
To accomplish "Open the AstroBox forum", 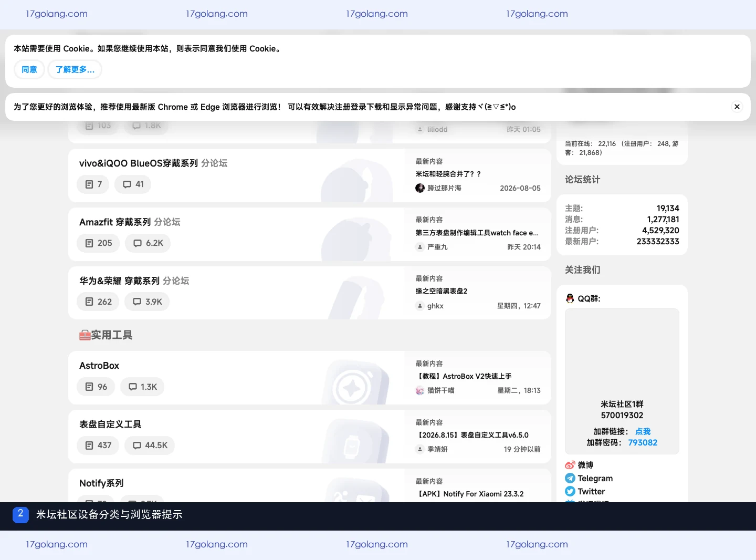I will 99,366.
